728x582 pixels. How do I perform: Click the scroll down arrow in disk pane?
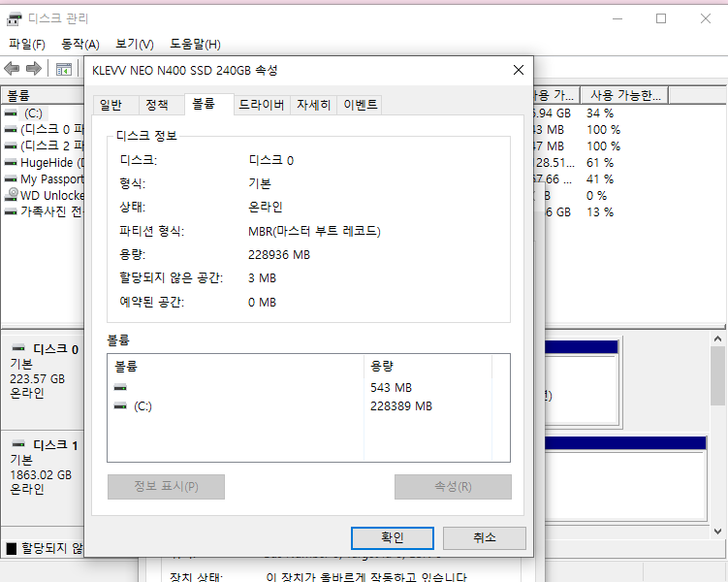pyautogui.click(x=717, y=531)
